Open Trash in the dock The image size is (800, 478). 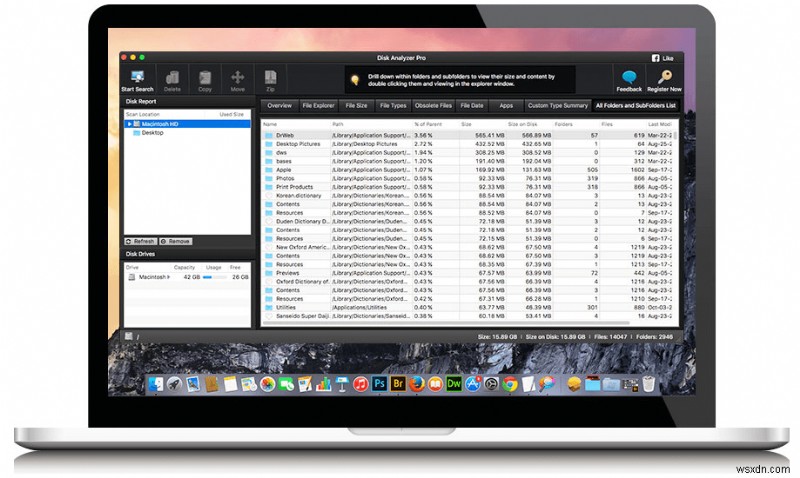pos(648,384)
